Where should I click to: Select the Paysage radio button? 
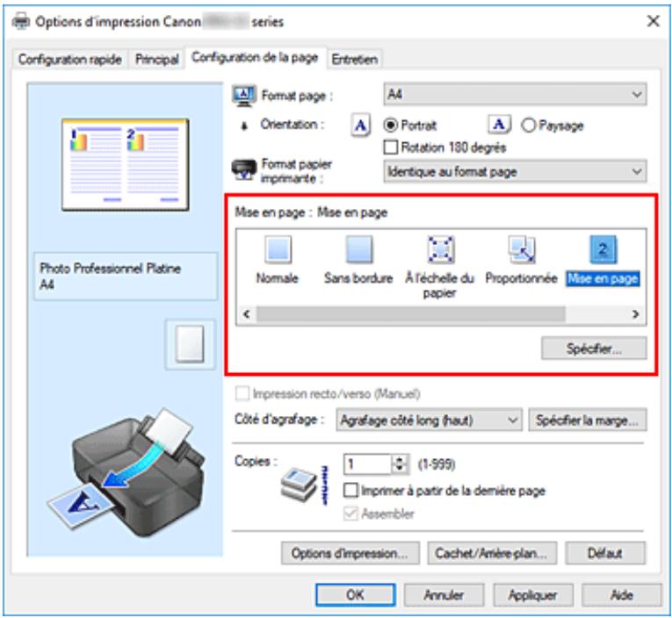pyautogui.click(x=529, y=125)
